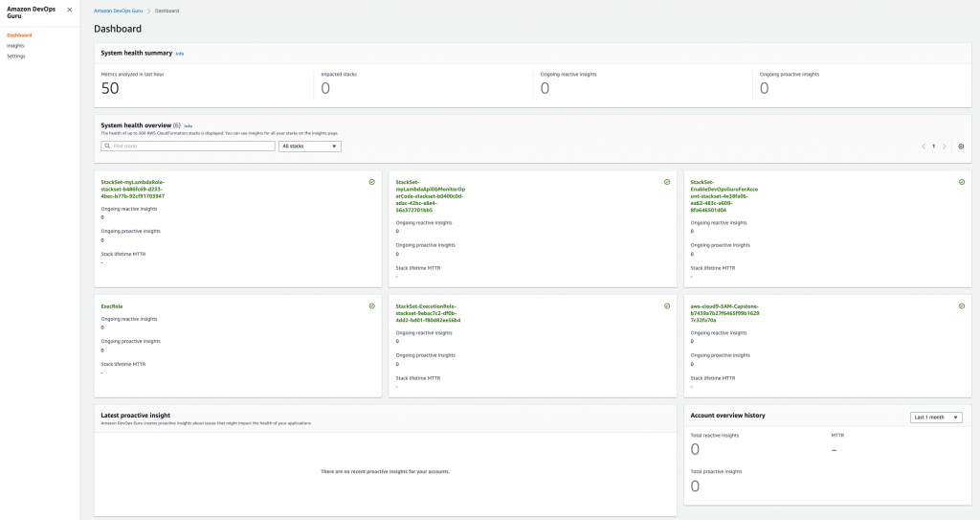Screen dimensions: 980x520
Task: Click the Find stacks search field
Action: point(188,146)
